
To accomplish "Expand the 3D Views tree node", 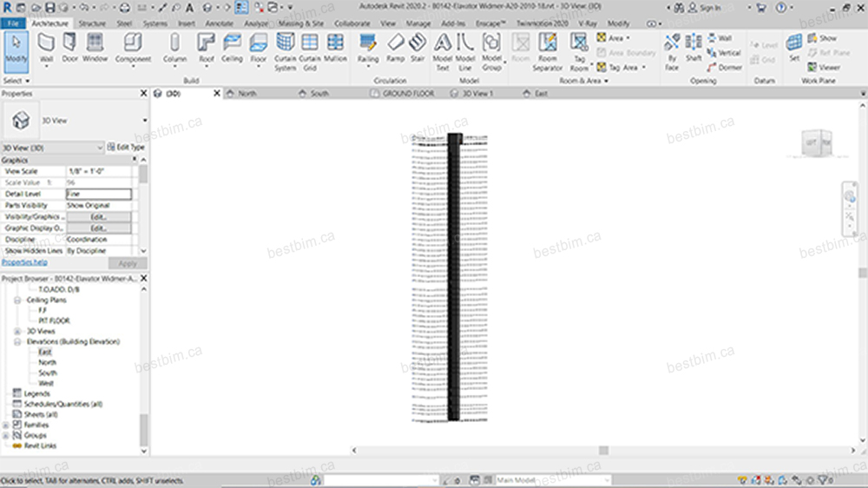I will pyautogui.click(x=17, y=331).
